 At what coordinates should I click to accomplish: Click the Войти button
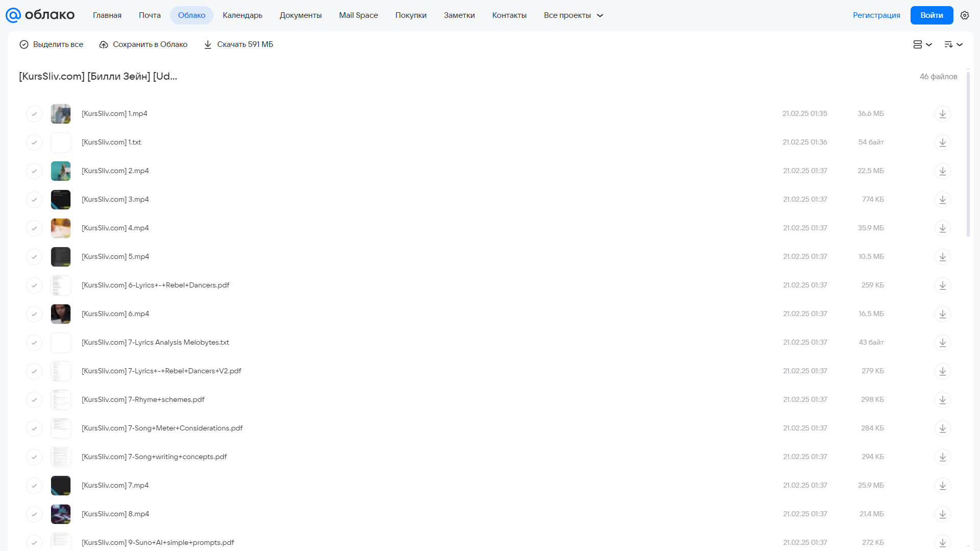coord(931,15)
